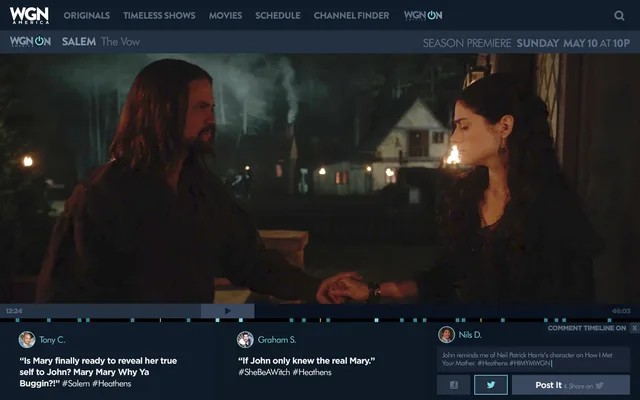Open WGN ON logo in top navigation
Screen dimensions: 640x400
423,16
